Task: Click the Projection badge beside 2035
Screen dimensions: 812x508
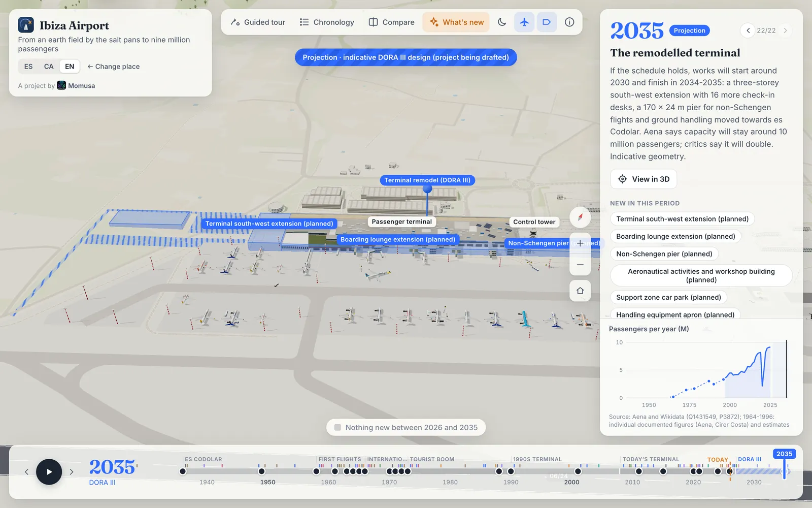Action: click(x=689, y=30)
